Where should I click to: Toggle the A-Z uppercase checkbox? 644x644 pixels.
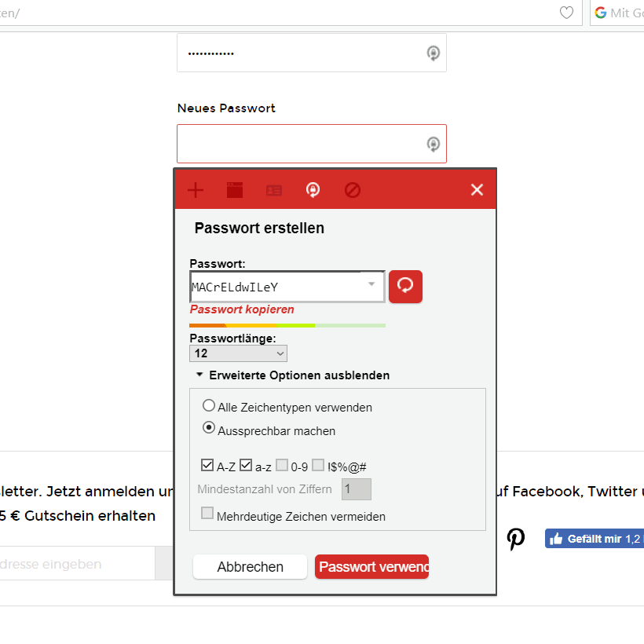click(x=207, y=466)
